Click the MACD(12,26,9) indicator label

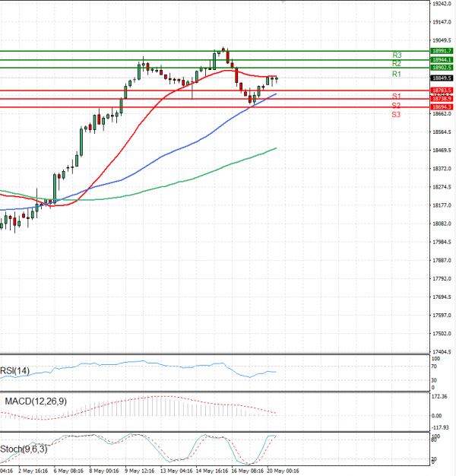click(x=36, y=401)
